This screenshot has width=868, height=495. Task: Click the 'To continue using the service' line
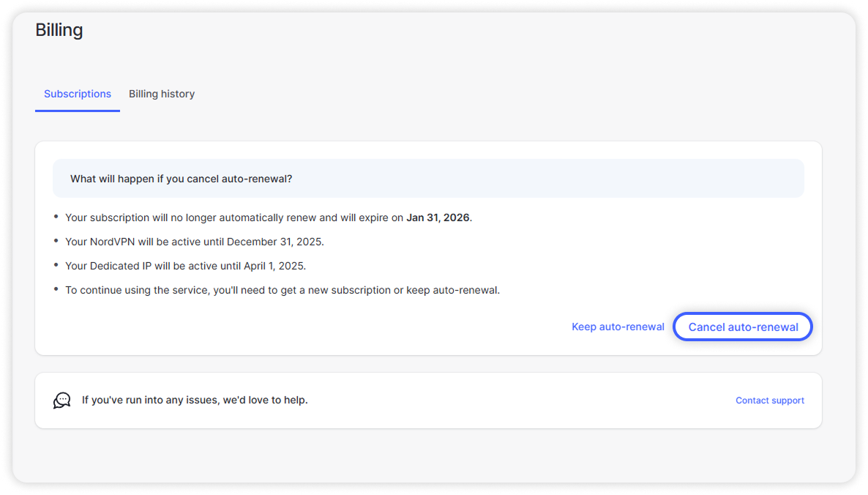coord(282,290)
